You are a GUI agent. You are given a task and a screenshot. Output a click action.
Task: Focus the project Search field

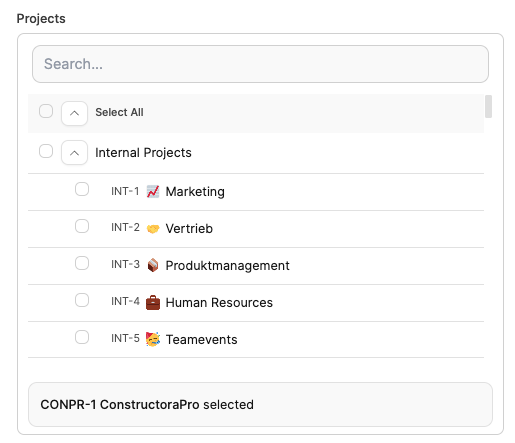(x=260, y=64)
